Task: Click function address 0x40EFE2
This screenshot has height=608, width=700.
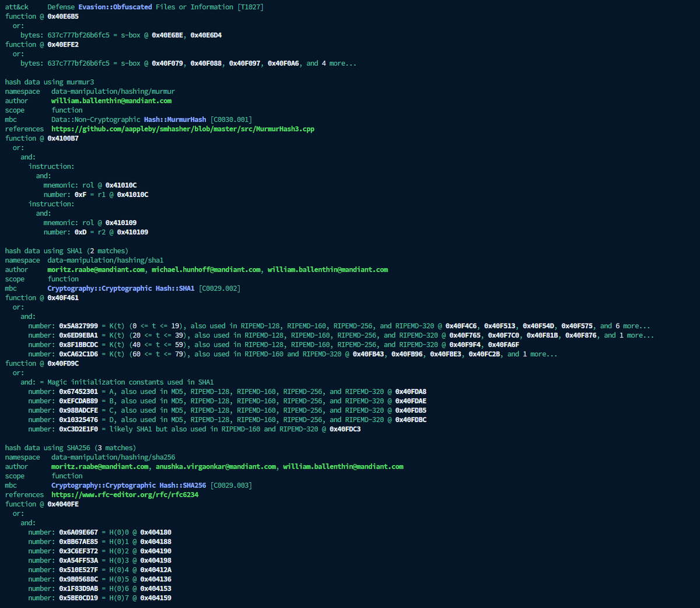Action: 63,44
